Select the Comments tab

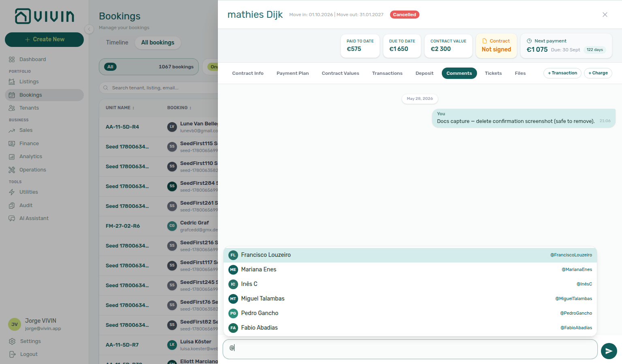click(x=459, y=73)
